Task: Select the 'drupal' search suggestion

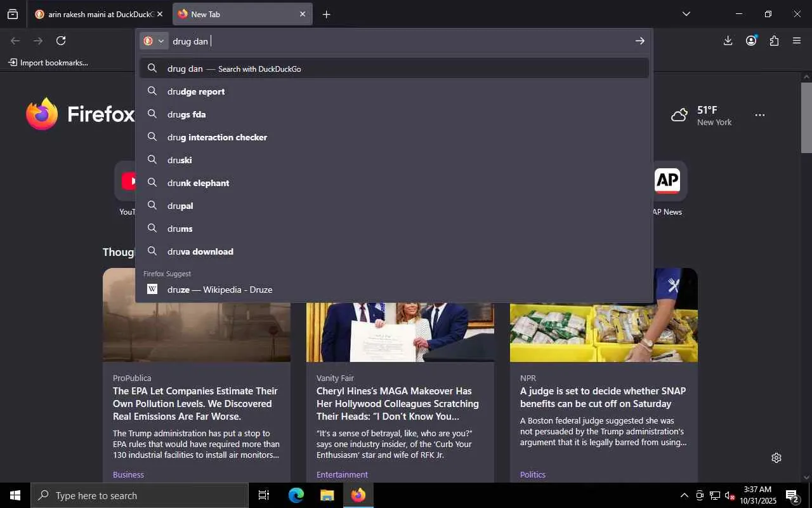Action: pos(395,206)
